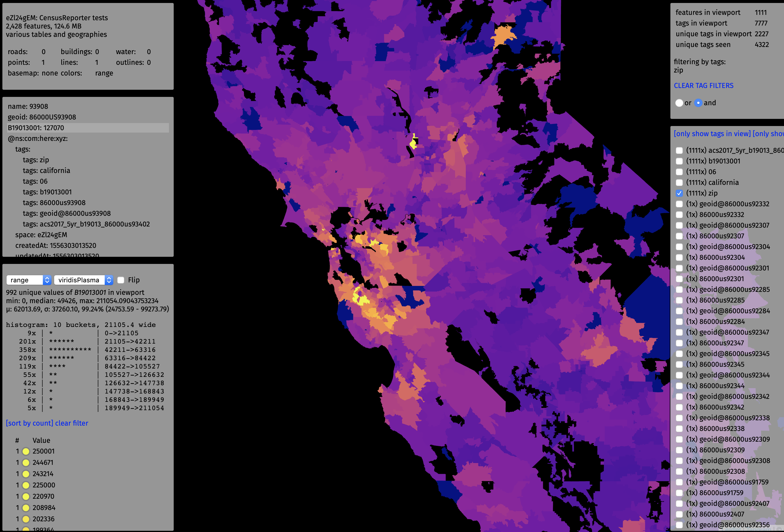784x532 pixels.
Task: Click the "clear filter" link
Action: [71, 423]
